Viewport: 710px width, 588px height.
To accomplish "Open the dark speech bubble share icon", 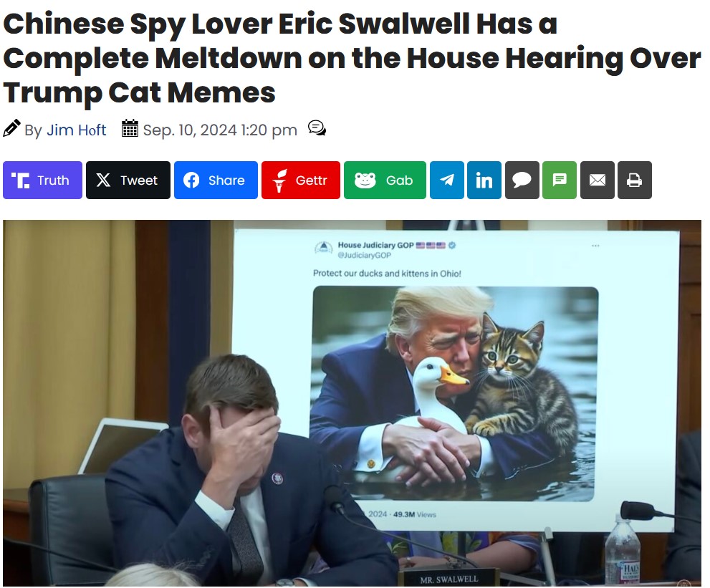I will [522, 180].
